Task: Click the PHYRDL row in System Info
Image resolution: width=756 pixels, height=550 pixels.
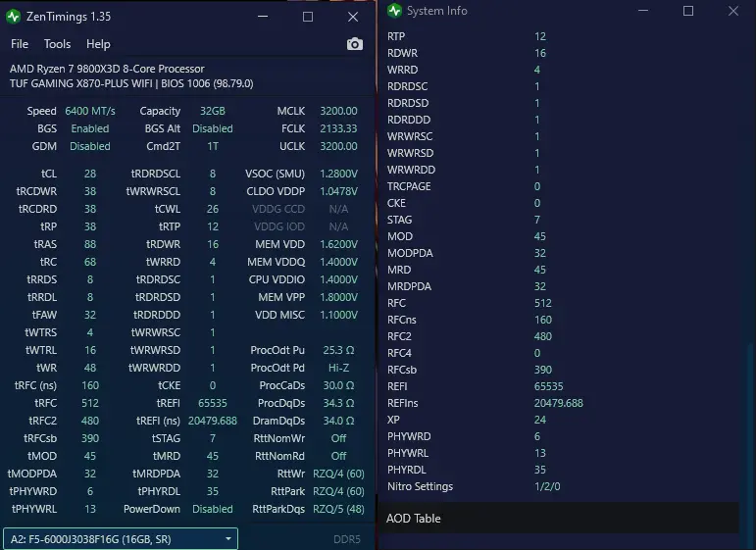Action: tap(559, 470)
